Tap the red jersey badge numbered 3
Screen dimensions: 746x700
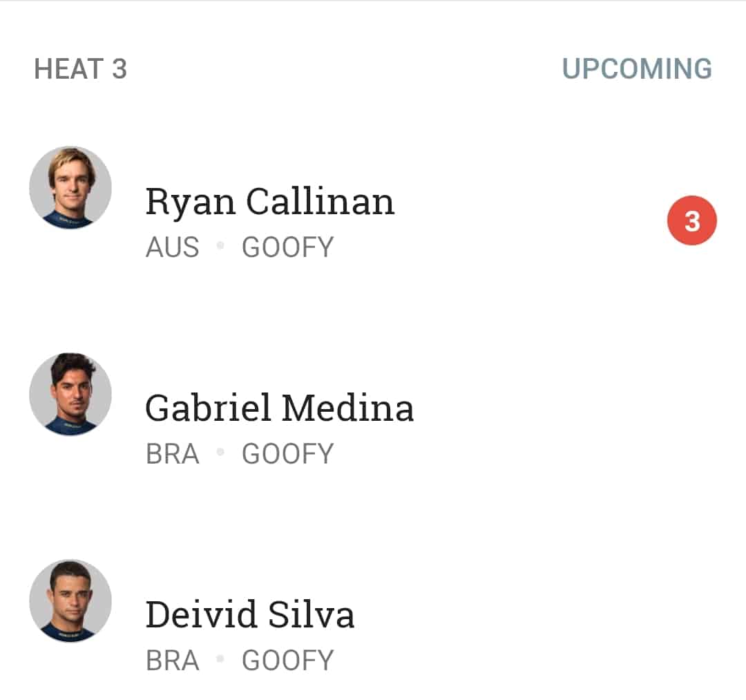point(691,221)
